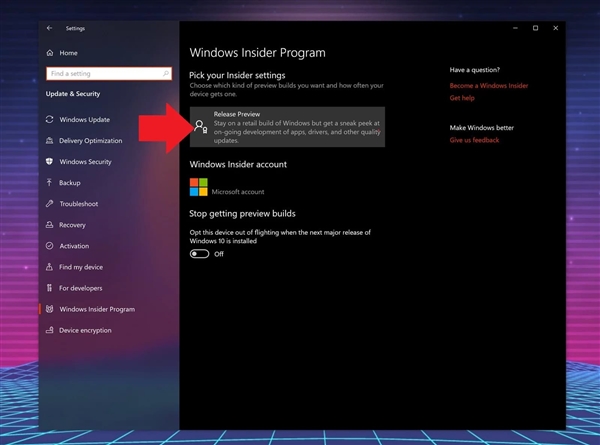The image size is (600, 445).
Task: Select Activation in sidebar
Action: [74, 246]
